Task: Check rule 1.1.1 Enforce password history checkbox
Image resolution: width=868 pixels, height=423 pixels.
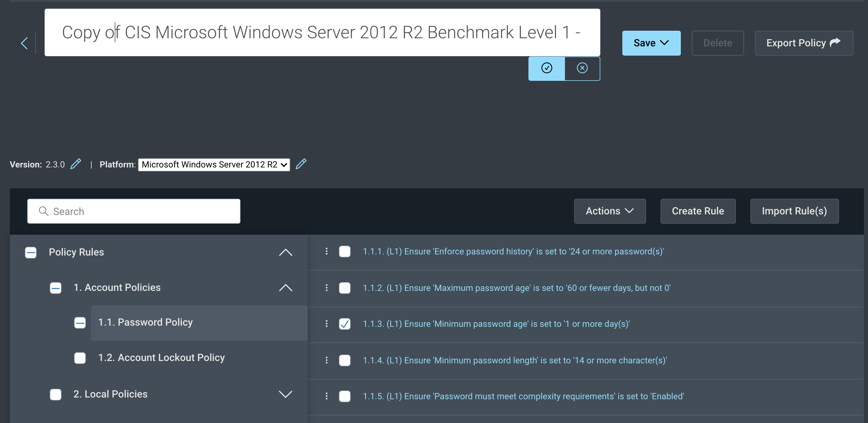Action: point(344,251)
